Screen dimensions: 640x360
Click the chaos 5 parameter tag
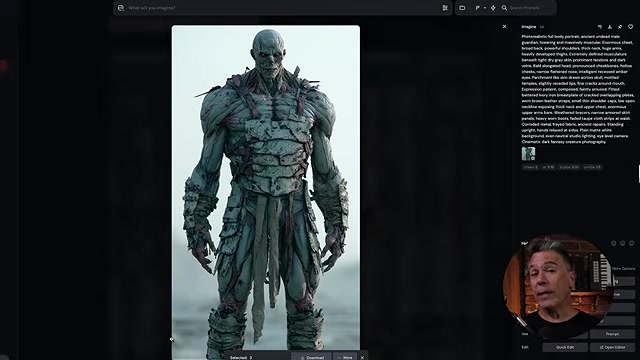(x=530, y=167)
